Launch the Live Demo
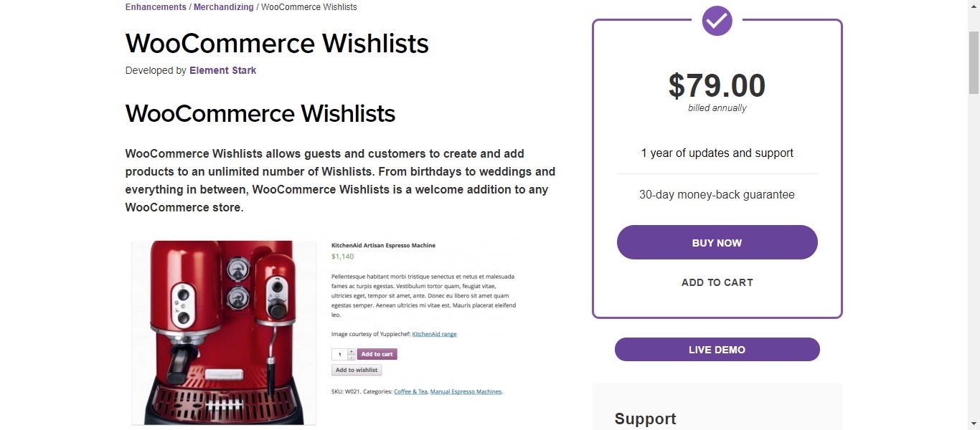The width and height of the screenshot is (980, 430). [x=717, y=350]
